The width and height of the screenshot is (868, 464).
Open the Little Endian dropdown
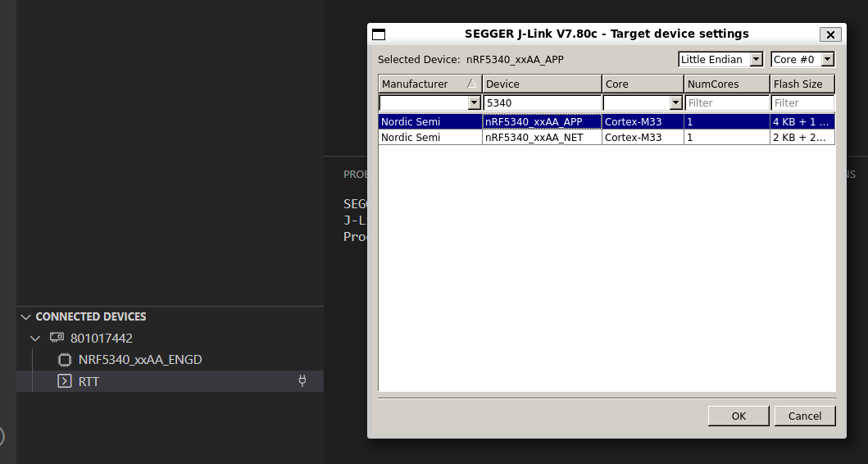[757, 59]
